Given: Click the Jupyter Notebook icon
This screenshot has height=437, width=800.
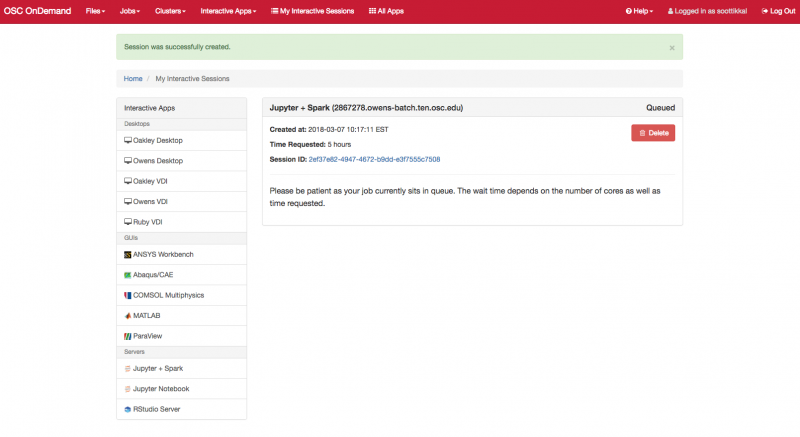Looking at the screenshot, I should click(128, 388).
